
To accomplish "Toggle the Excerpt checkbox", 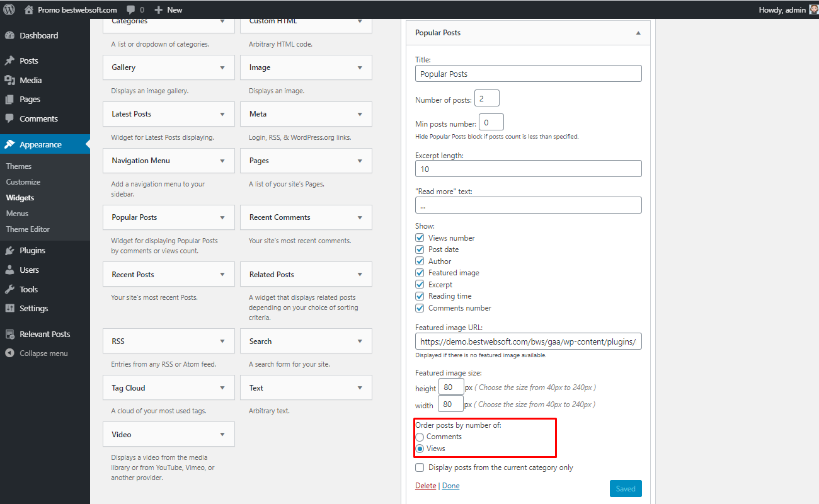I will point(420,285).
